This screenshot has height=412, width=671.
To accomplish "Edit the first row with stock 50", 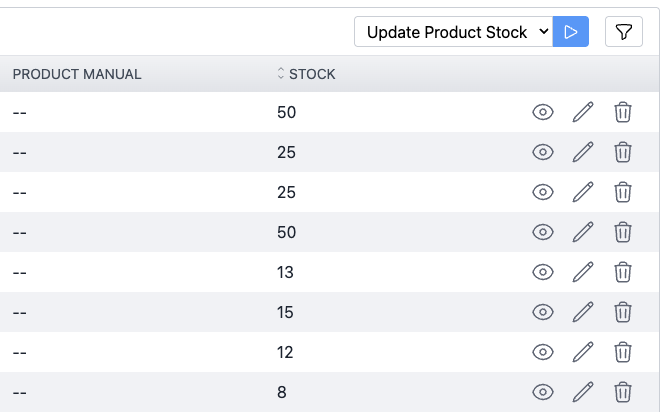I will [583, 112].
